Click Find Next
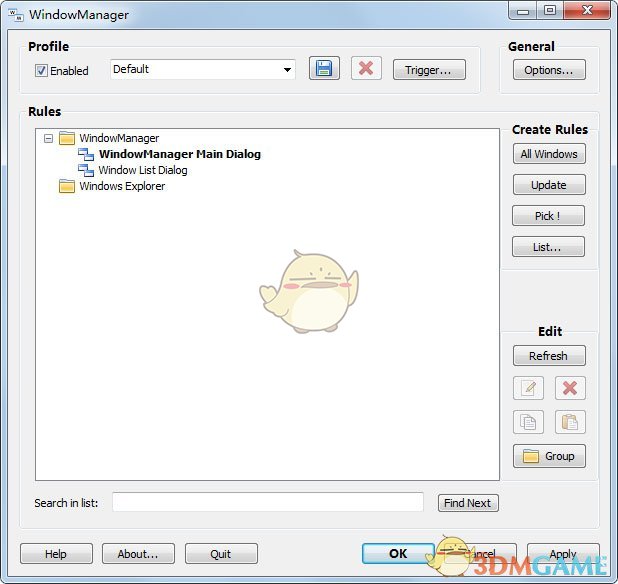The width and height of the screenshot is (618, 584). pos(468,503)
